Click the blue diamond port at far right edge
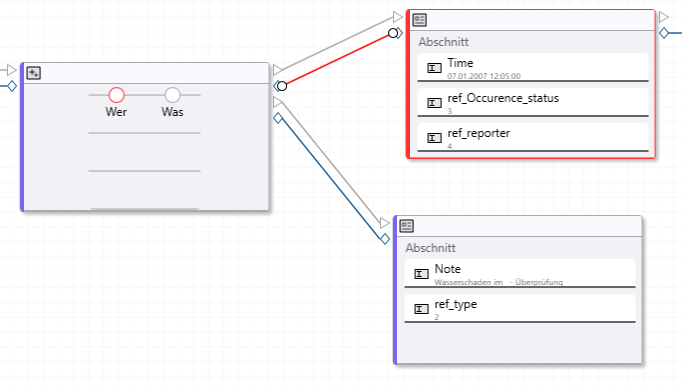 click(x=664, y=33)
